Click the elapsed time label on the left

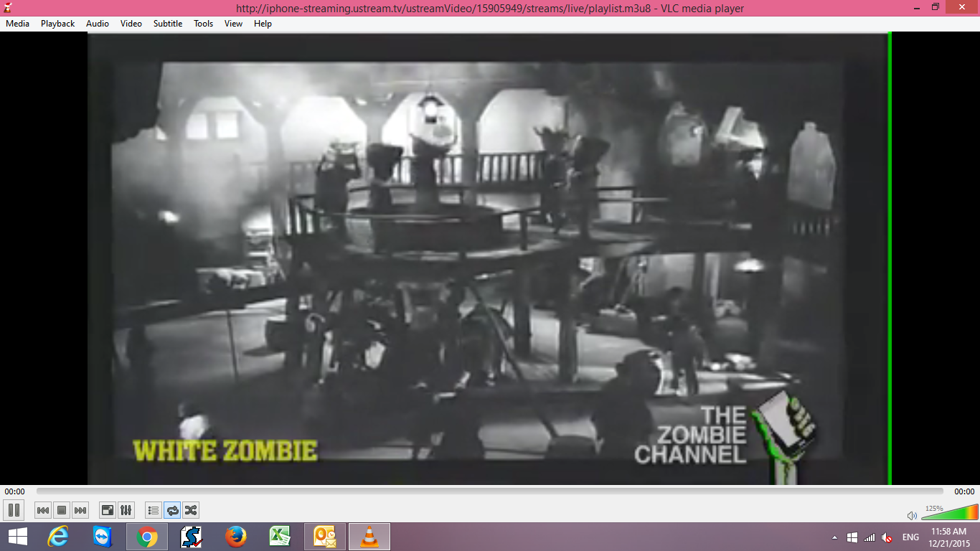pos(14,491)
